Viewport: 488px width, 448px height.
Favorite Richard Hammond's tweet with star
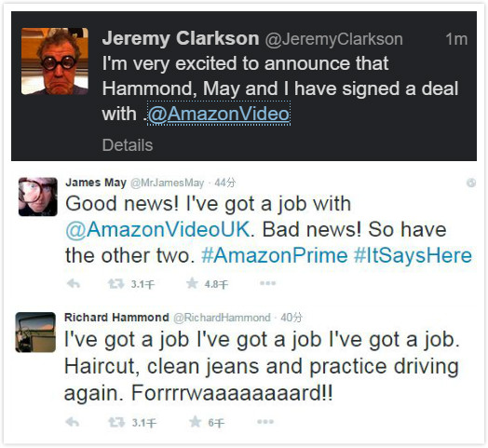[196, 422]
